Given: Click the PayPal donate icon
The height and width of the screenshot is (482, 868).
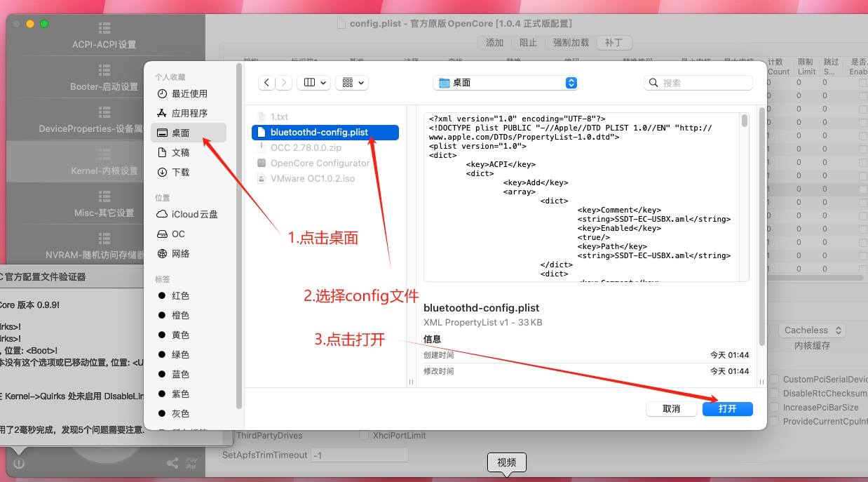Looking at the screenshot, I should tap(191, 463).
